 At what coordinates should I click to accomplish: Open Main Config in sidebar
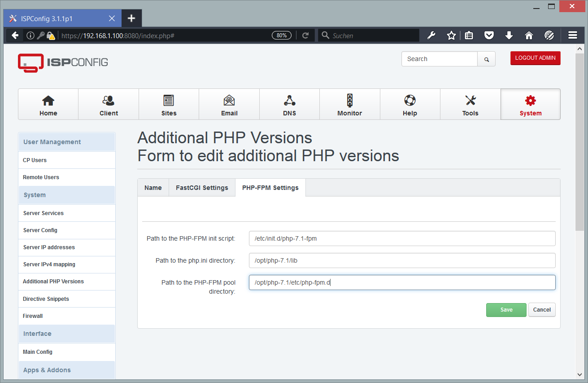(67, 352)
